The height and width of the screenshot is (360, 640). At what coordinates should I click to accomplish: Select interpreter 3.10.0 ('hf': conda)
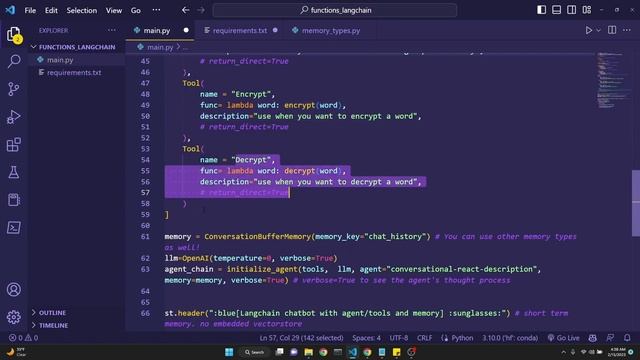(x=510, y=338)
